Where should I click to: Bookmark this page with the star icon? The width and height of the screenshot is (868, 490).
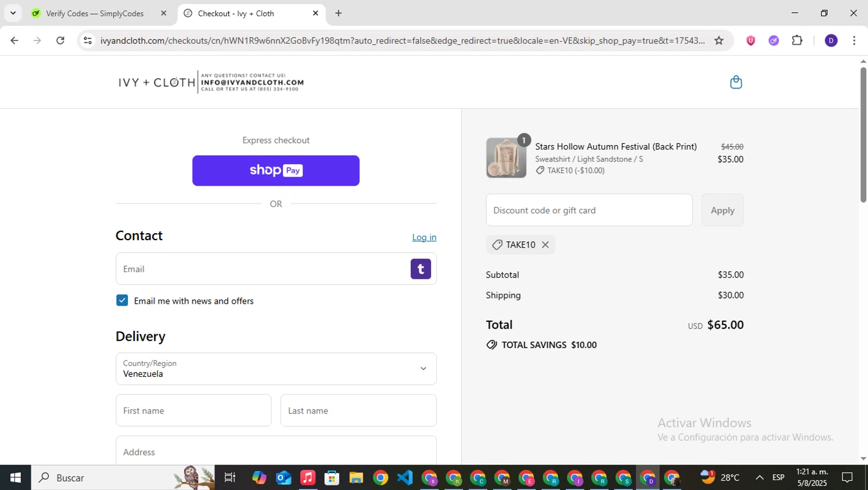tap(719, 40)
